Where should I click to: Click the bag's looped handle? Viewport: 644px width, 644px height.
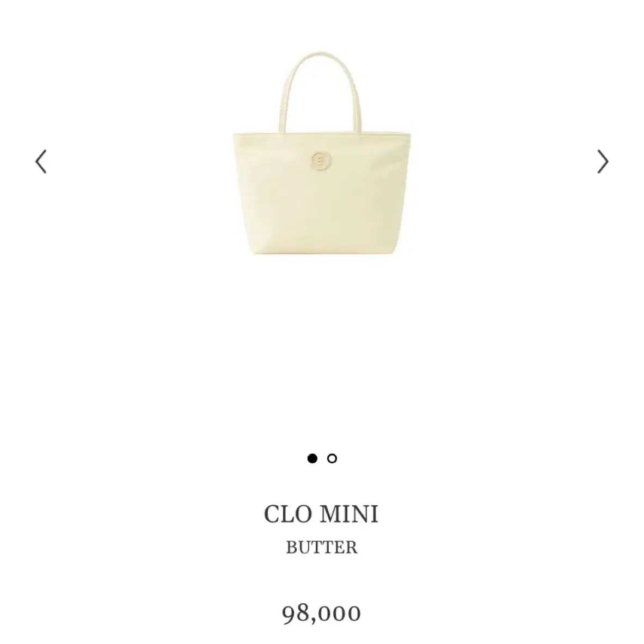click(321, 91)
